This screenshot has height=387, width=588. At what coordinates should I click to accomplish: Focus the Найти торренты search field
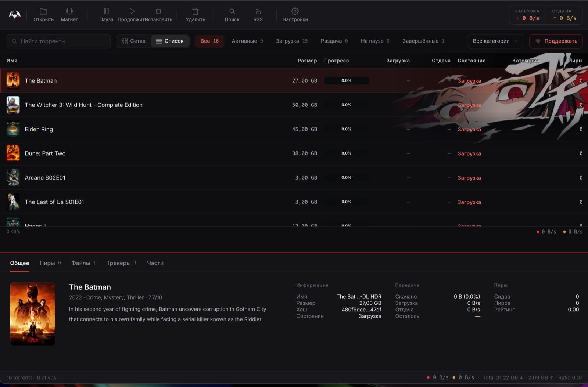point(59,41)
